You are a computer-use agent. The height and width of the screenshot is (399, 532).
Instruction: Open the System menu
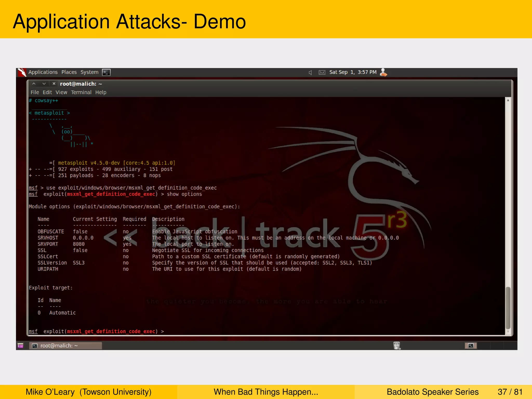[x=89, y=72]
